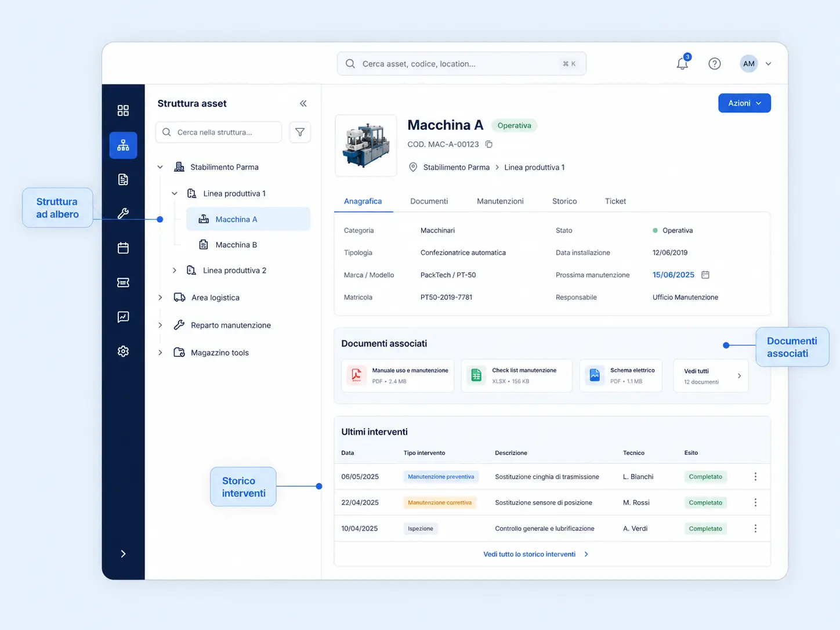Open the Manuale uso e manutenzione document
Viewport: 840px width, 630px height.
click(x=397, y=376)
